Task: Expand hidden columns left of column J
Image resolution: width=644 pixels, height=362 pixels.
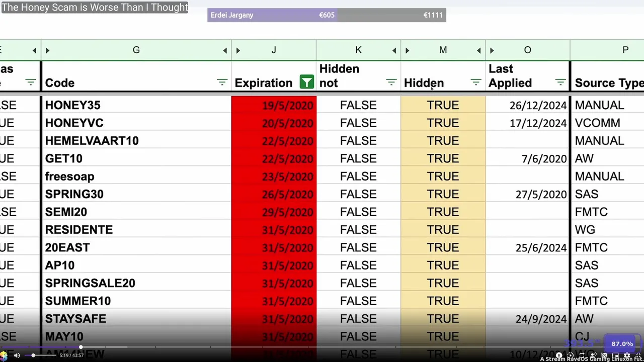Action: (x=238, y=50)
